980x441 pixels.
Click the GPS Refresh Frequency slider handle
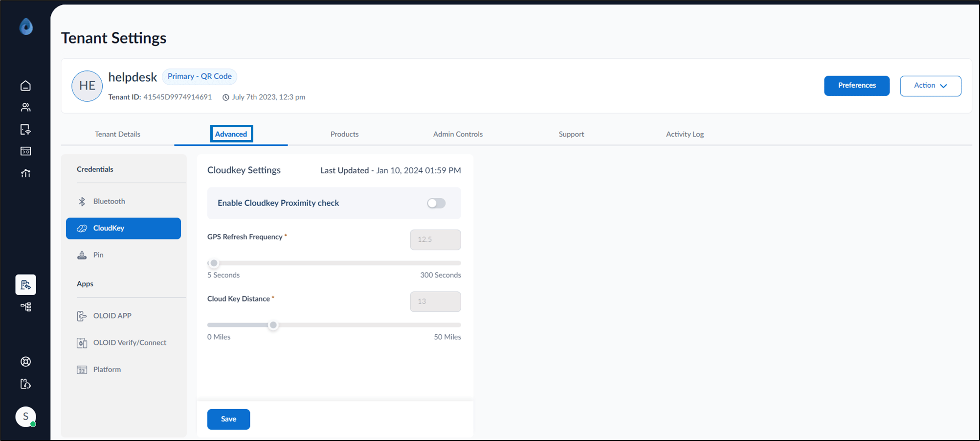click(x=214, y=263)
